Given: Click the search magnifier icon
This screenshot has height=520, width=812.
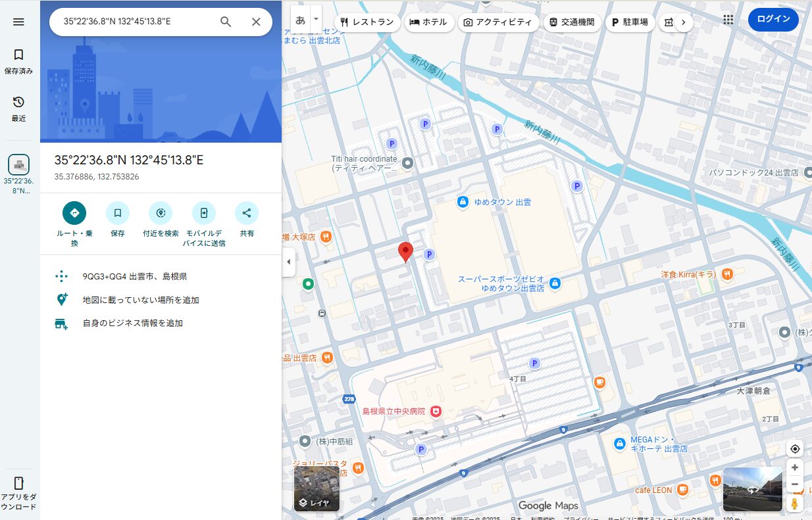Looking at the screenshot, I should pyautogui.click(x=226, y=22).
